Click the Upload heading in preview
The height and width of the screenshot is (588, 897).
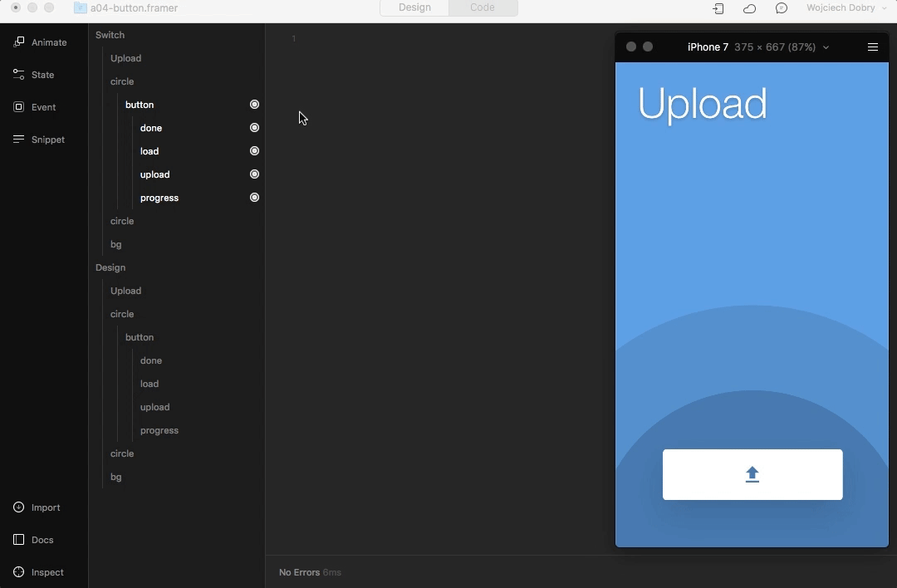pyautogui.click(x=702, y=104)
